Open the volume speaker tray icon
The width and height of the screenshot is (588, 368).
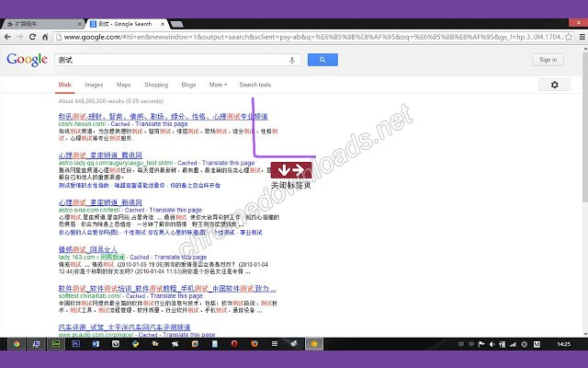point(492,344)
